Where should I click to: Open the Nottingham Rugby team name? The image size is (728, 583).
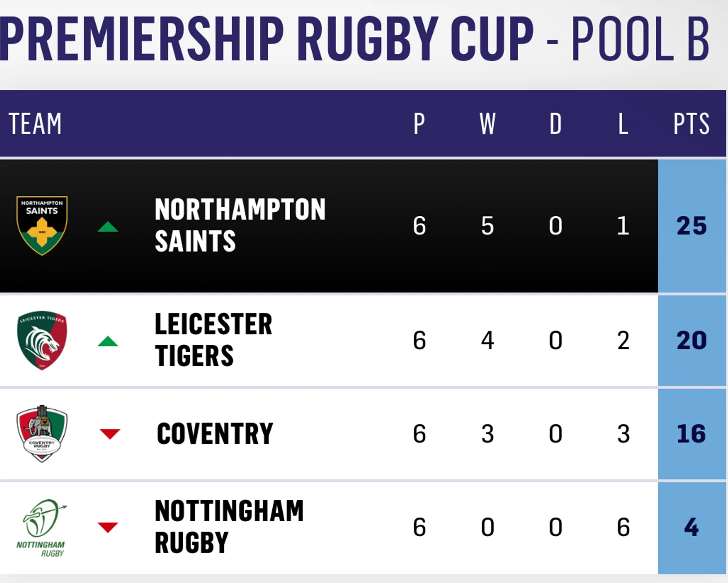(229, 527)
